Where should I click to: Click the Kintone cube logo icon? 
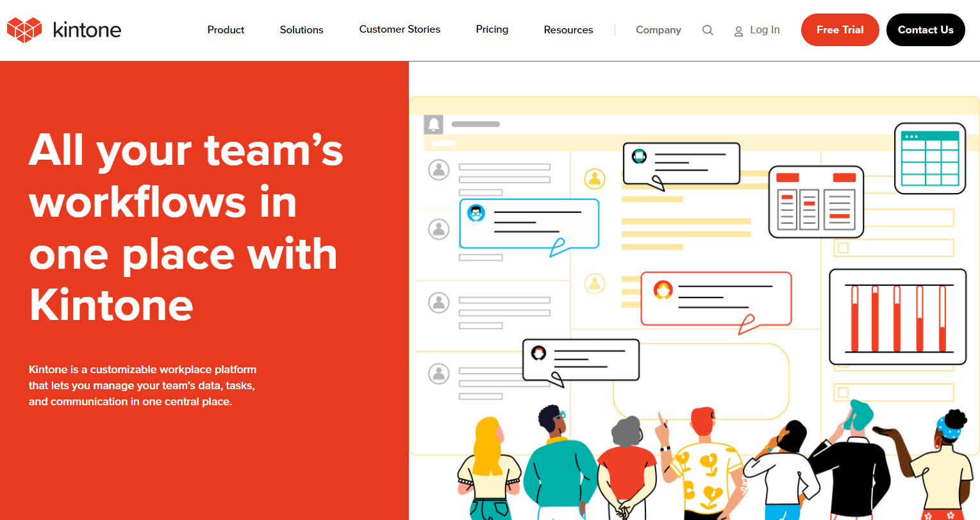coord(24,29)
